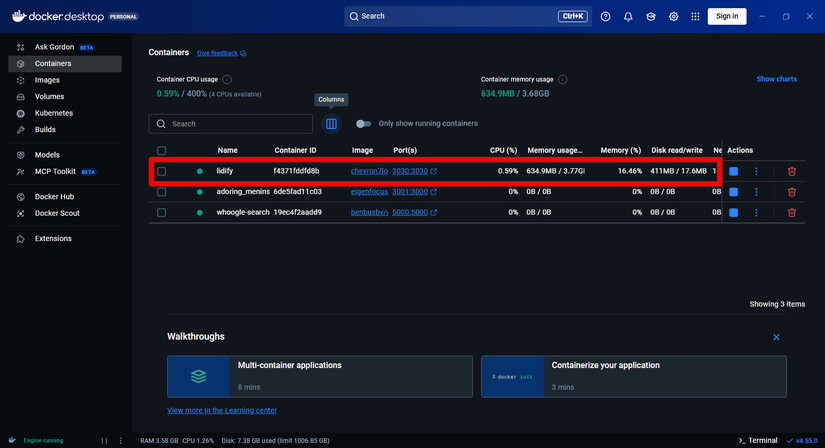Open the chevron7lo image link
This screenshot has height=448, width=825.
pos(369,171)
